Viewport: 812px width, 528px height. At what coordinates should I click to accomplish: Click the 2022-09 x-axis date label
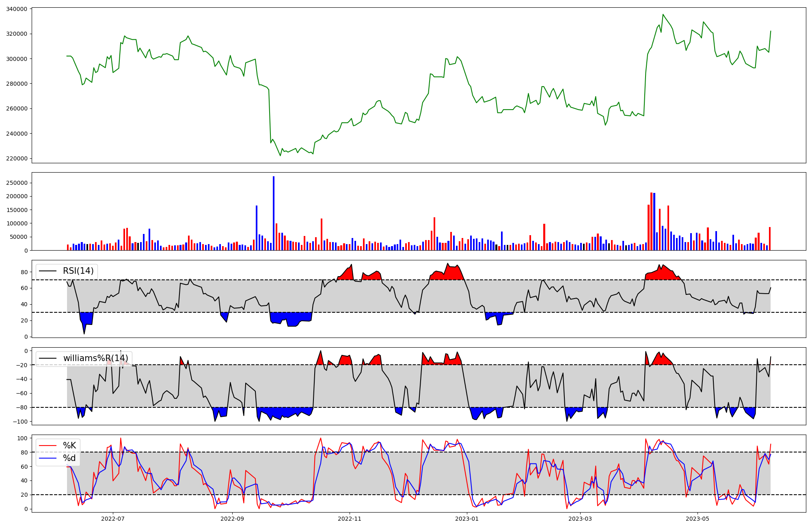pyautogui.click(x=232, y=519)
